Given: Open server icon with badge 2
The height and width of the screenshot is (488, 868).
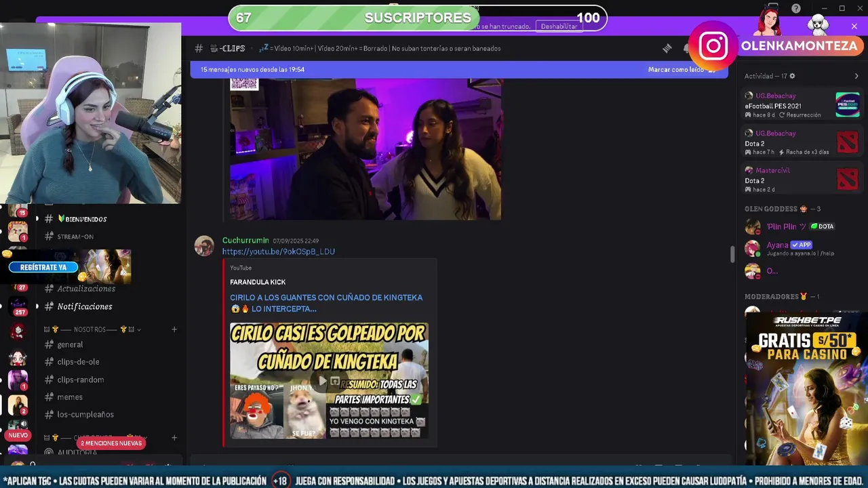Looking at the screenshot, I should (x=18, y=405).
